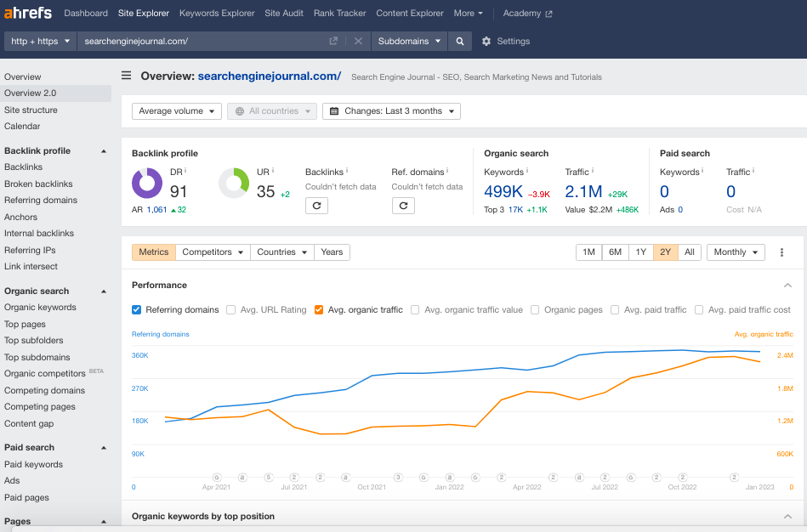This screenshot has width=807, height=532.
Task: Open the Monthly granularity dropdown
Action: point(735,252)
